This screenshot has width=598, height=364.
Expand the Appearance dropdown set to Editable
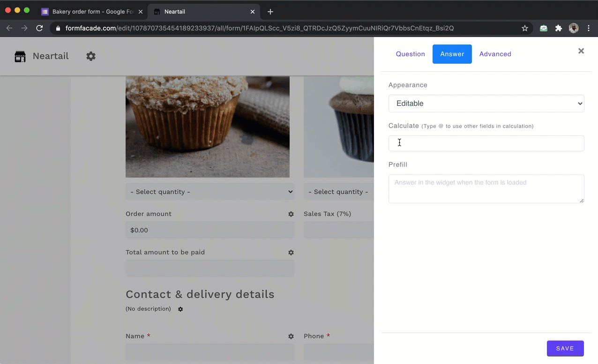tap(486, 104)
